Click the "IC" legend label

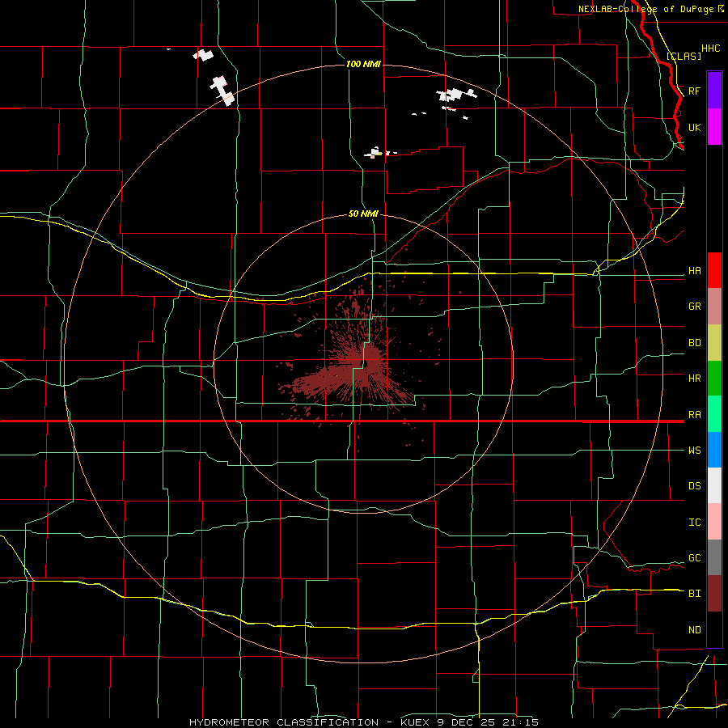(694, 523)
